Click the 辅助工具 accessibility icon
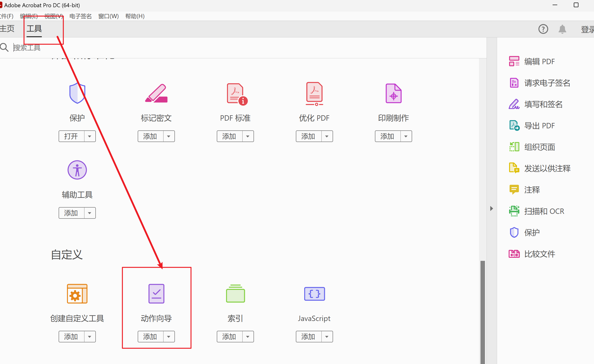 [x=77, y=170]
